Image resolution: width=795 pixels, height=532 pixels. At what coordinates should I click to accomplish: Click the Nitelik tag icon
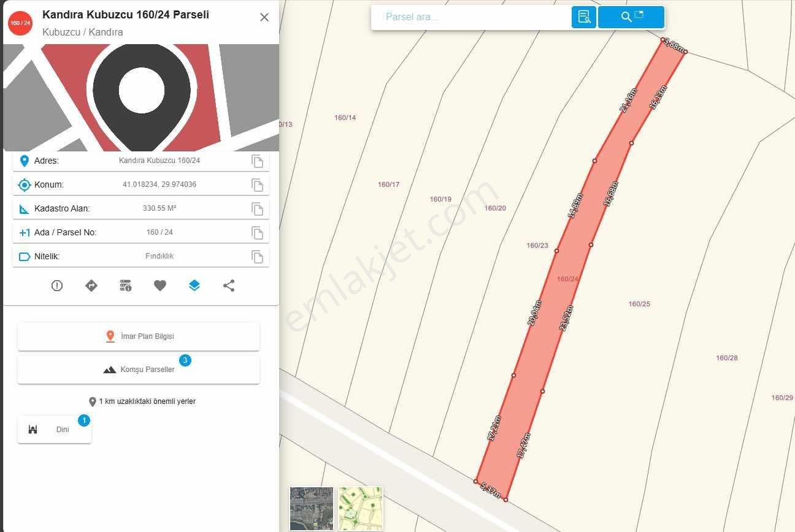click(25, 257)
